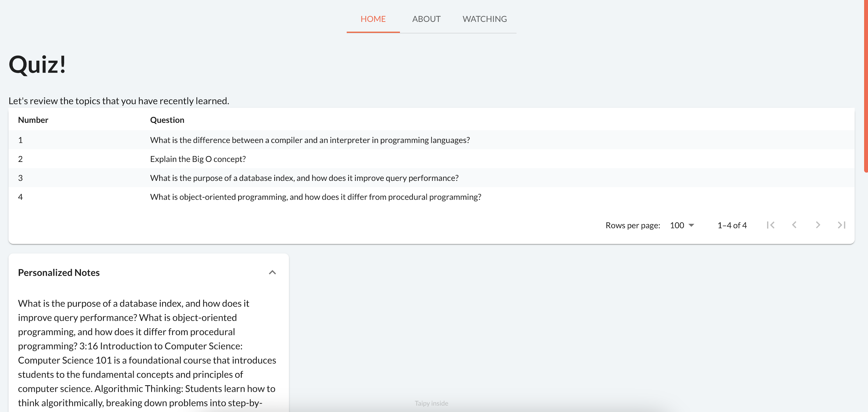Viewport: 868px width, 412px height.
Task: Go to first page of table
Action: click(x=770, y=225)
